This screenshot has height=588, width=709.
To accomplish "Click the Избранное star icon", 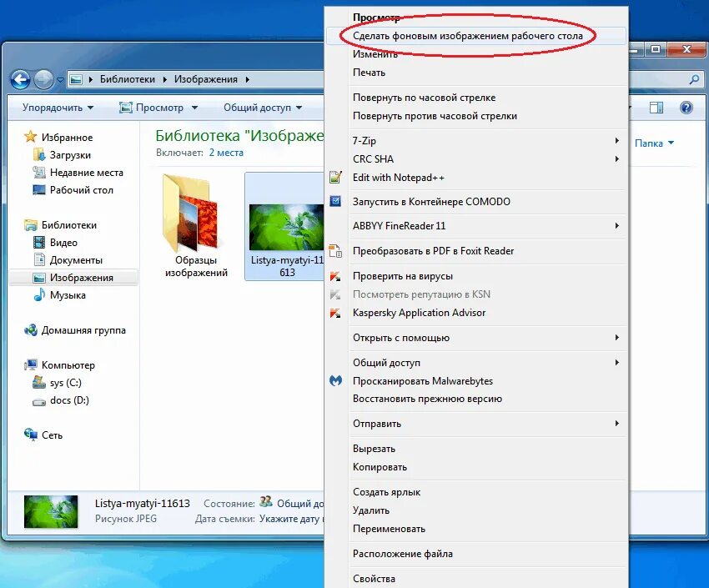I will [x=30, y=137].
